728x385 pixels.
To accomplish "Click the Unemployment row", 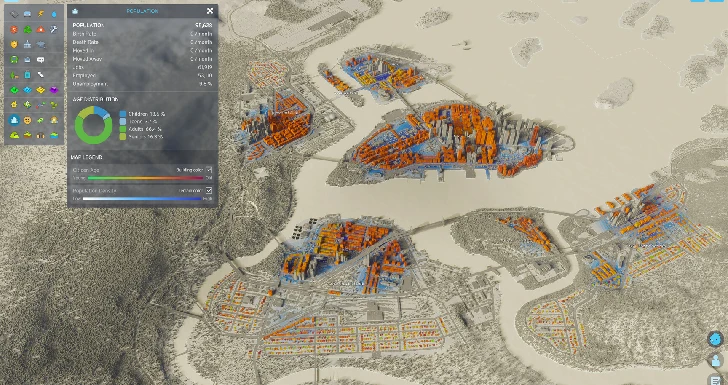I will pyautogui.click(x=143, y=84).
